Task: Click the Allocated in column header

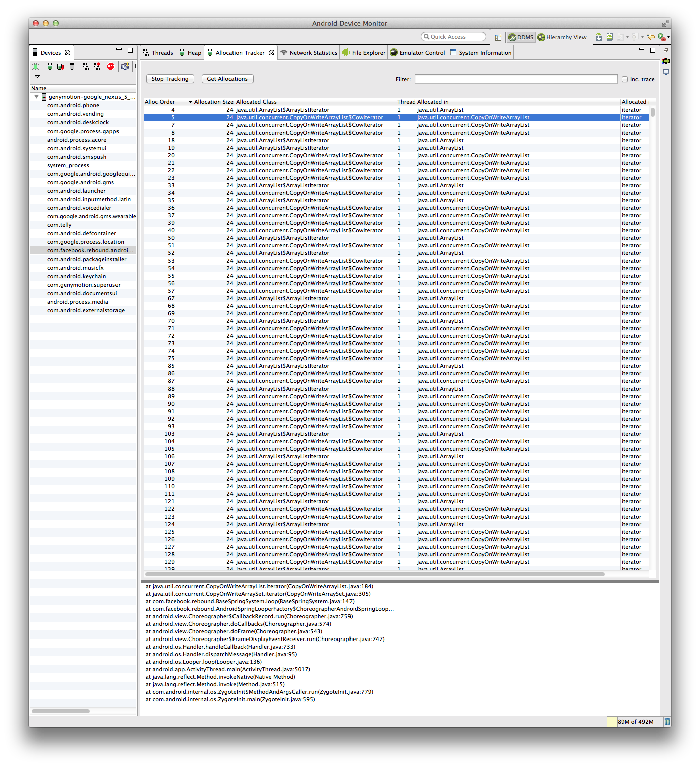Action: pyautogui.click(x=518, y=102)
